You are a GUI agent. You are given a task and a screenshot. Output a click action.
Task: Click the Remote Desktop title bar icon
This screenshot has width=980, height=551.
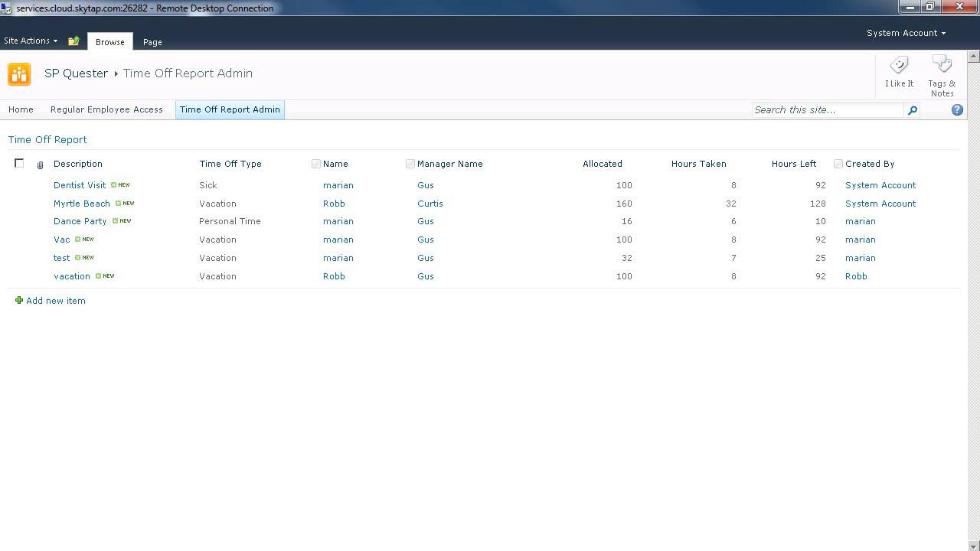7,8
